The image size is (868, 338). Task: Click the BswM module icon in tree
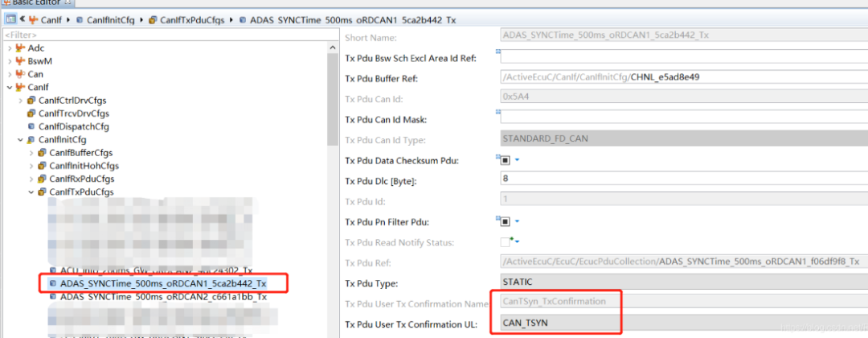coord(20,61)
